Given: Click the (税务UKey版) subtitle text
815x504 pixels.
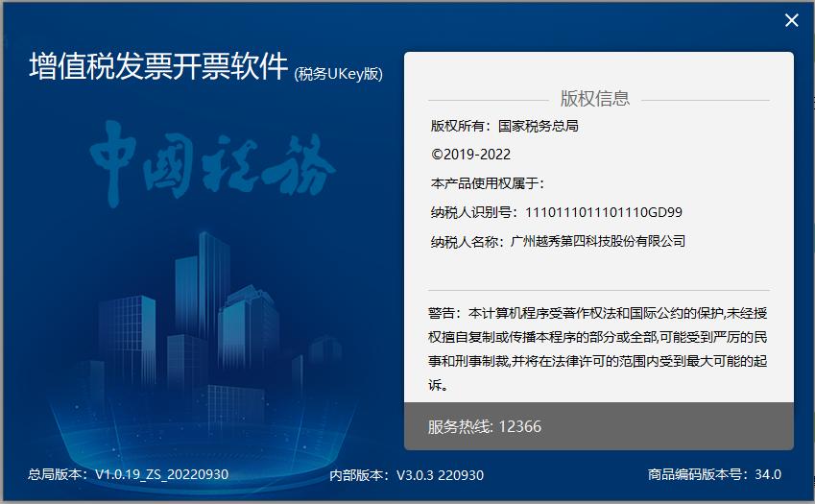Looking at the screenshot, I should click(x=338, y=74).
